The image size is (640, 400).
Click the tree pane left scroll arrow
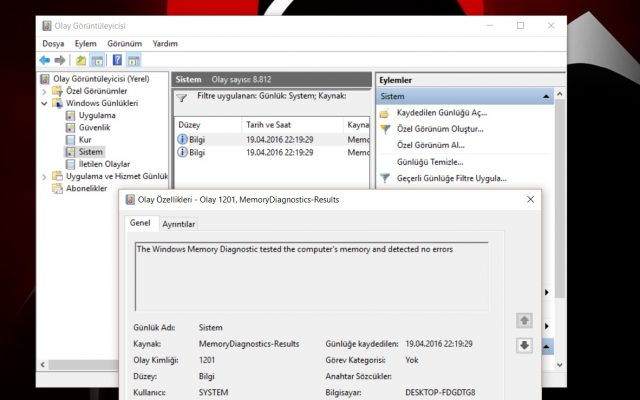43,364
